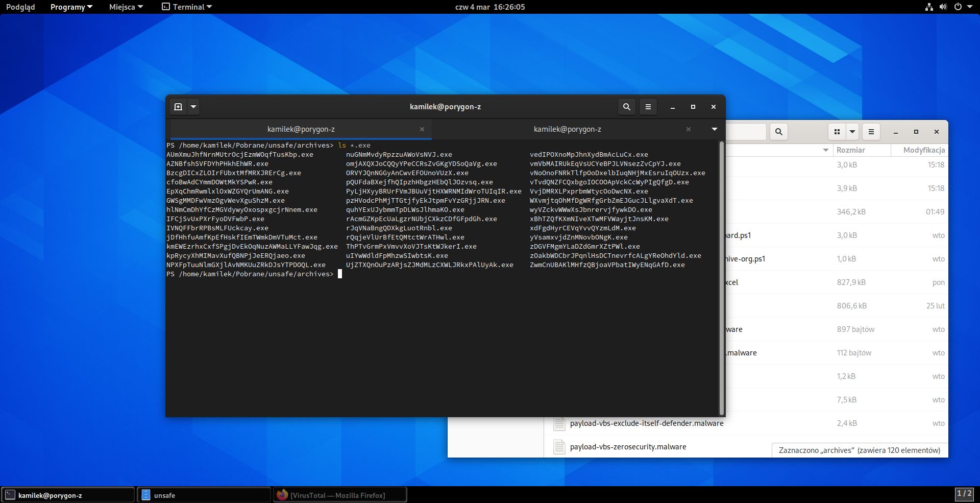Open a new terminal tab icon
This screenshot has height=503, width=980.
[178, 107]
